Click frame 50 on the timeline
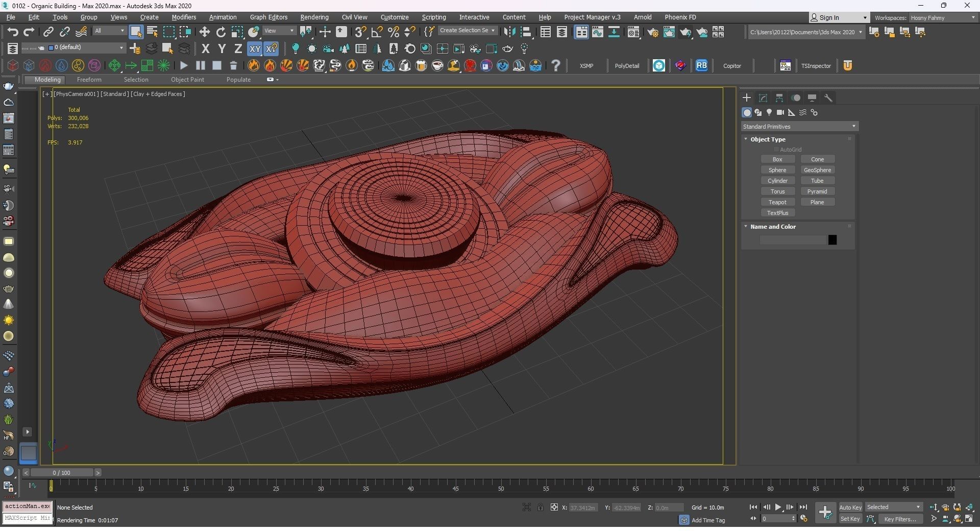Screen dimensions: 980x531 click(501, 489)
